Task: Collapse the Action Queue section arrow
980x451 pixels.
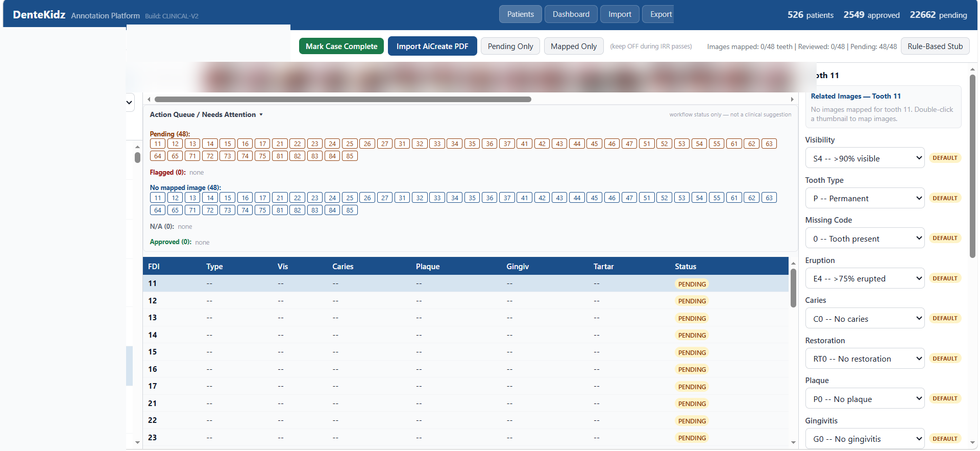Action: pyautogui.click(x=261, y=114)
